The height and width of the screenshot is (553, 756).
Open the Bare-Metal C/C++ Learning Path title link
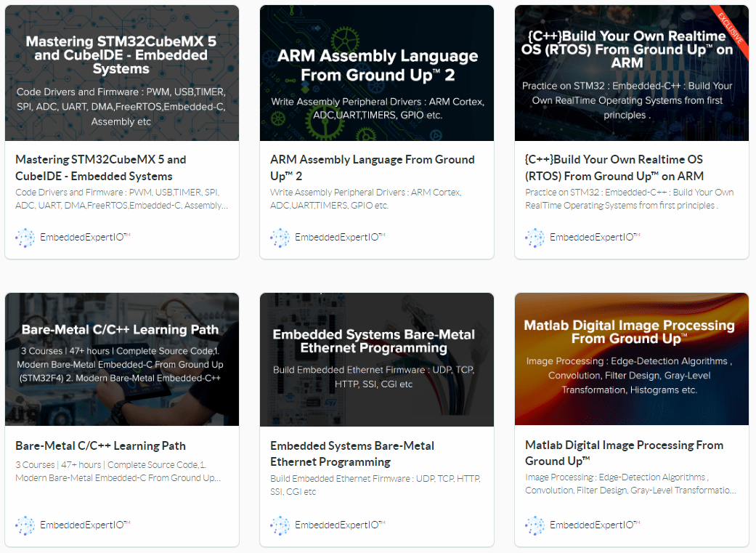[100, 446]
